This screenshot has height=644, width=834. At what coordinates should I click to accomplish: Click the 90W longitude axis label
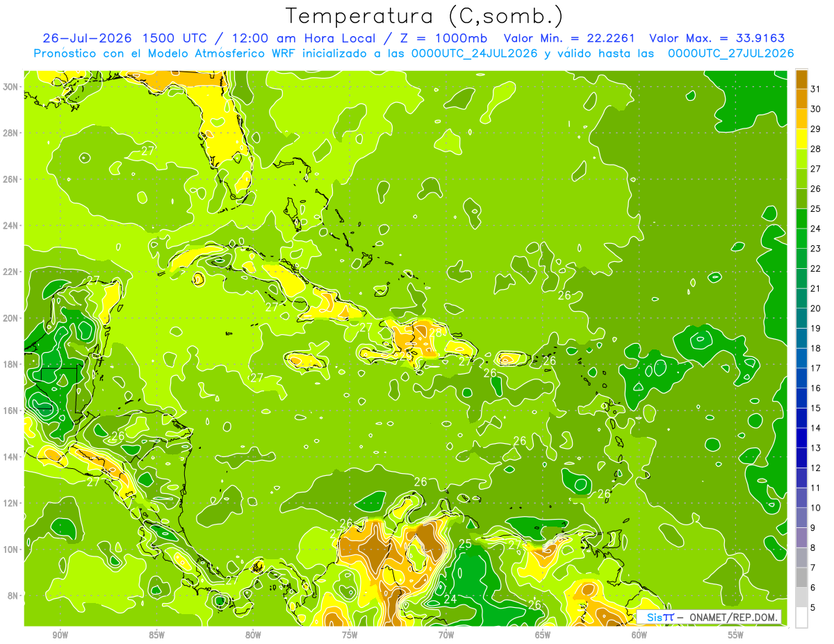click(x=60, y=635)
